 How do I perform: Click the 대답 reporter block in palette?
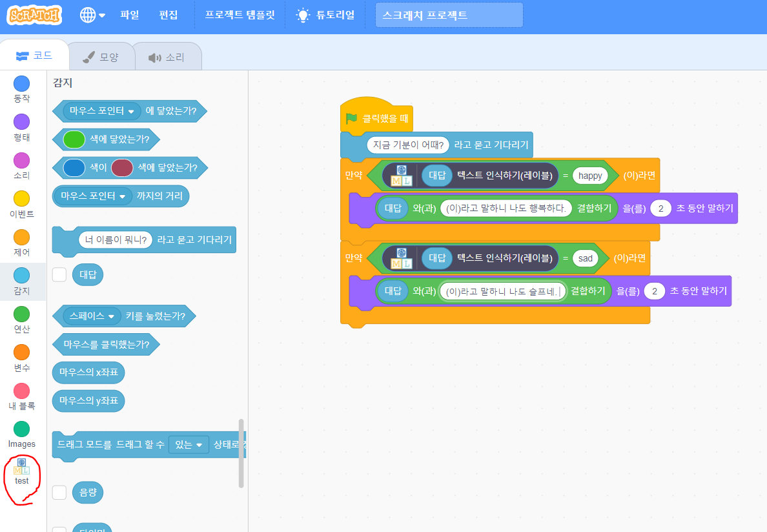click(88, 275)
